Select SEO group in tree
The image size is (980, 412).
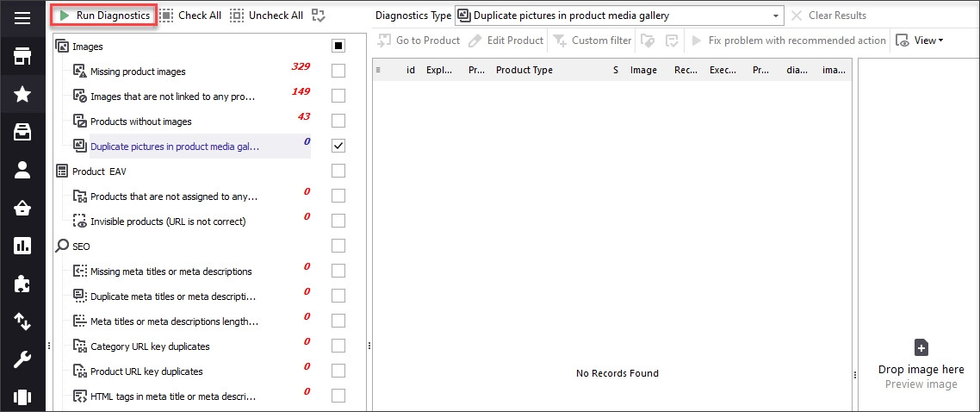coord(81,247)
